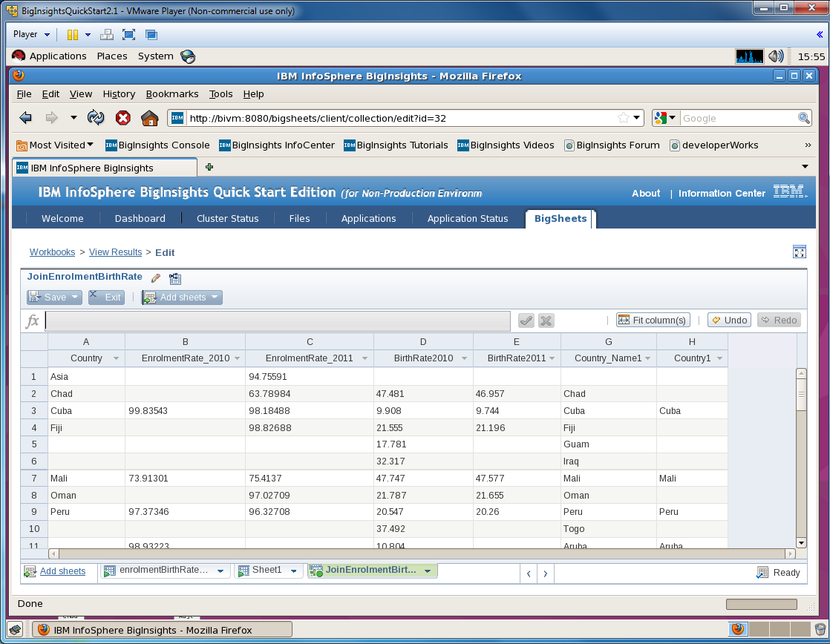Click the red stop loading icon
The height and width of the screenshot is (644, 830).
click(123, 118)
